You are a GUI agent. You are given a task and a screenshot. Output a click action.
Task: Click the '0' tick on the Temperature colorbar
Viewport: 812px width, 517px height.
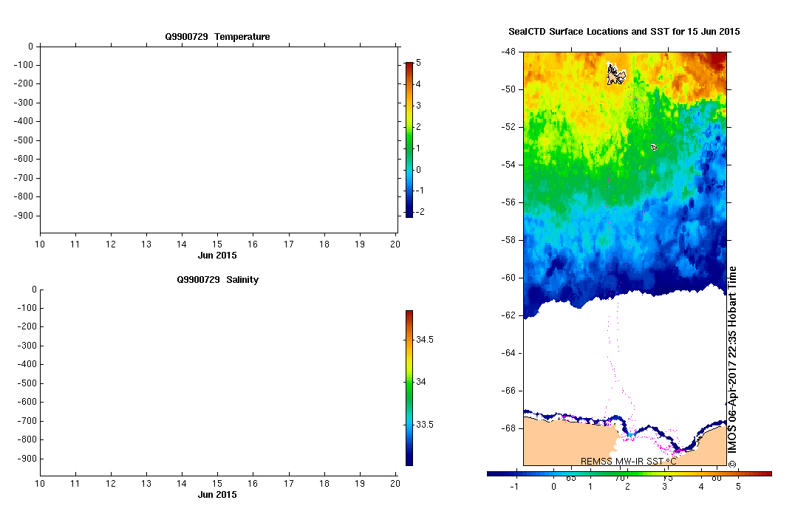click(x=418, y=170)
